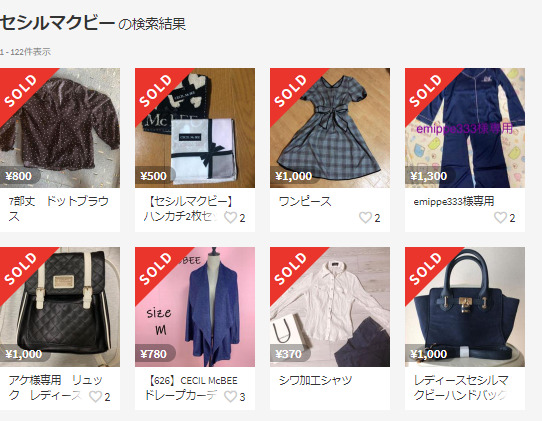The height and width of the screenshot is (421, 542).
Task: Like the checkered one-piece dress listing
Action: tap(365, 217)
